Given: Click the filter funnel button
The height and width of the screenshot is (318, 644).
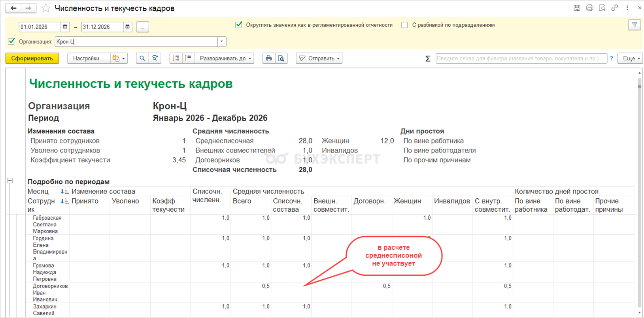Looking at the screenshot, I should tap(635, 25).
